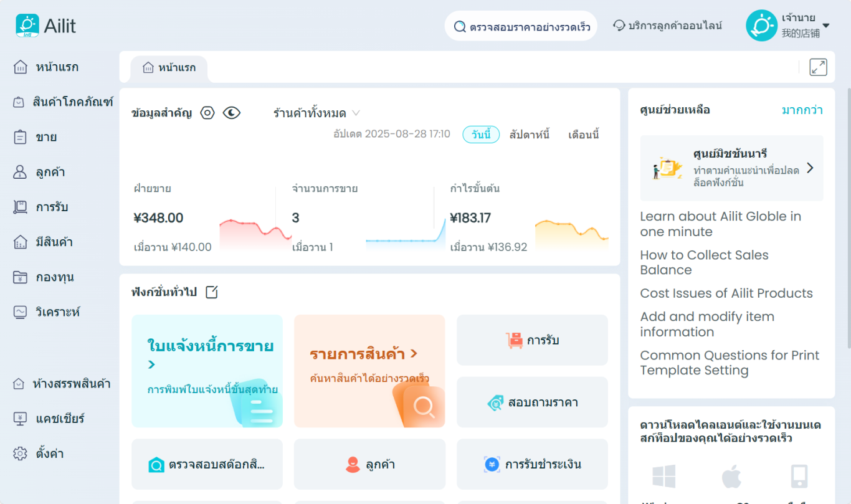Open Common Questions for Print Template Setting
This screenshot has height=504, width=851.
coord(730,363)
